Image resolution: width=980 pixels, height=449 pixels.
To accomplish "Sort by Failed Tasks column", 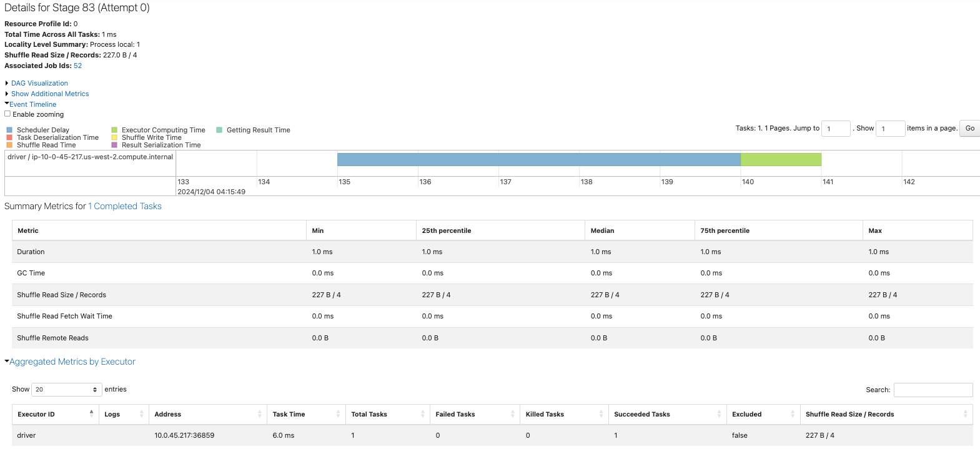I will click(475, 414).
